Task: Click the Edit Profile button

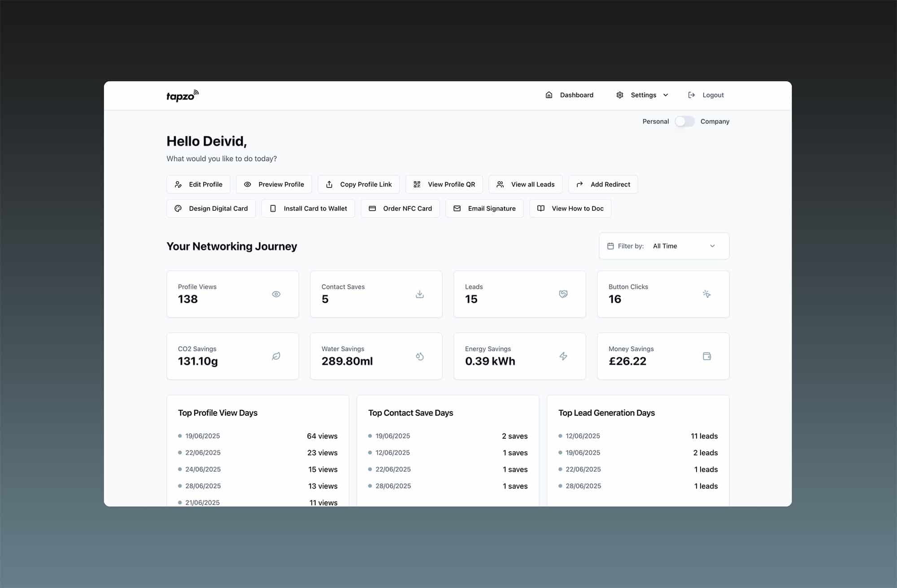Action: point(198,184)
